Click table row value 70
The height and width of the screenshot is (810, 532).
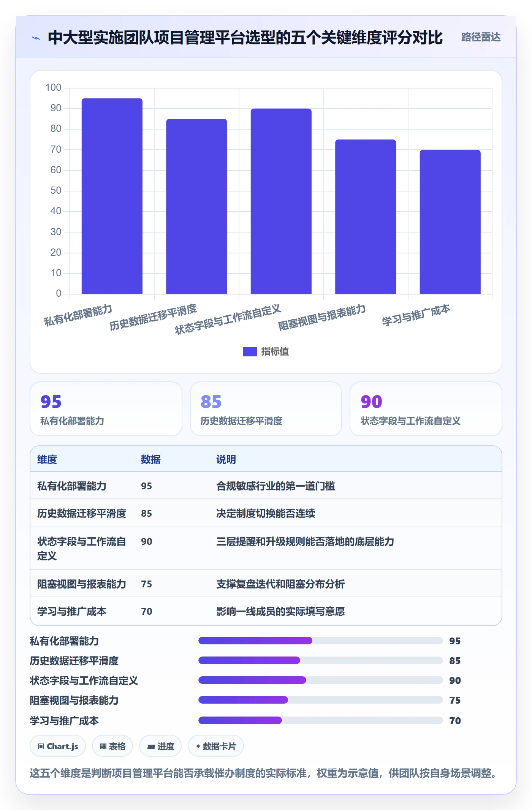[x=147, y=612]
